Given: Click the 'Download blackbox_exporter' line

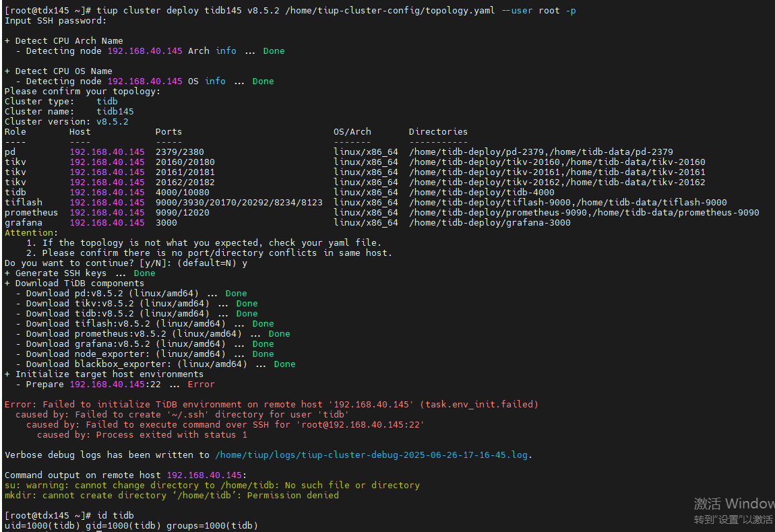Looking at the screenshot, I should point(156,364).
